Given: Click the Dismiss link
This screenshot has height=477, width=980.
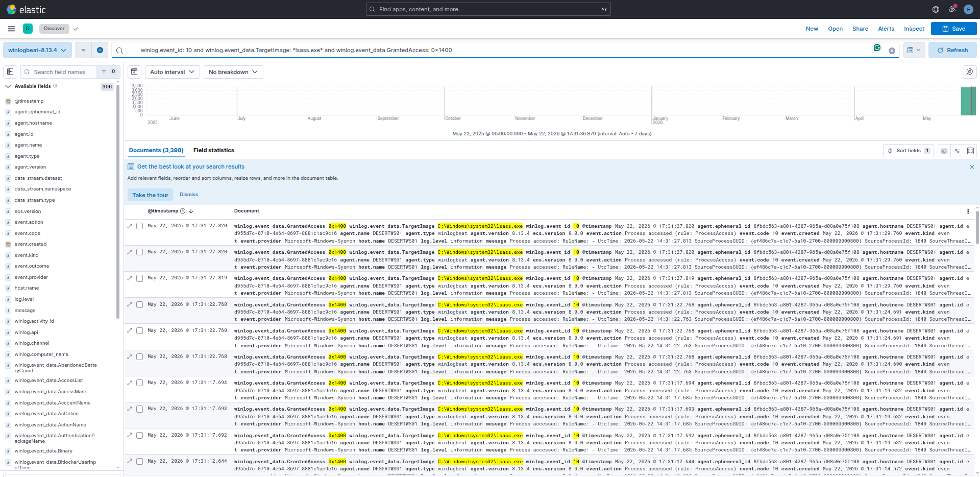Looking at the screenshot, I should point(189,195).
